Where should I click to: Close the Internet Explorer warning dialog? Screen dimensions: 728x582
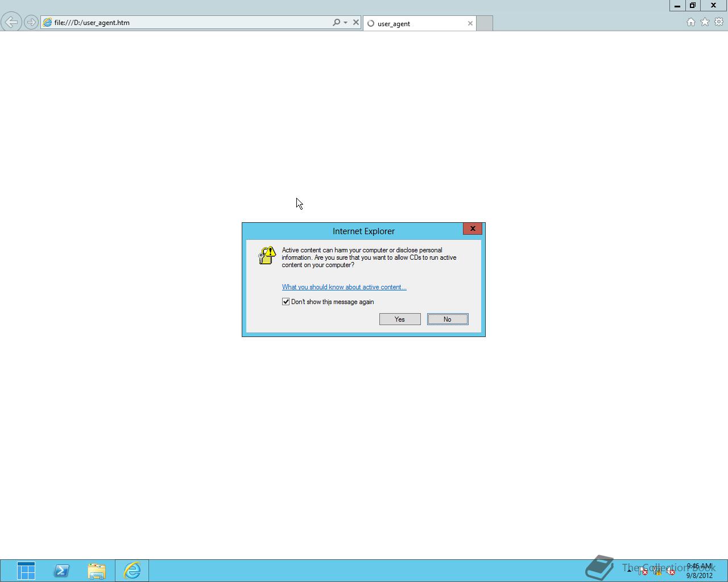(473, 228)
